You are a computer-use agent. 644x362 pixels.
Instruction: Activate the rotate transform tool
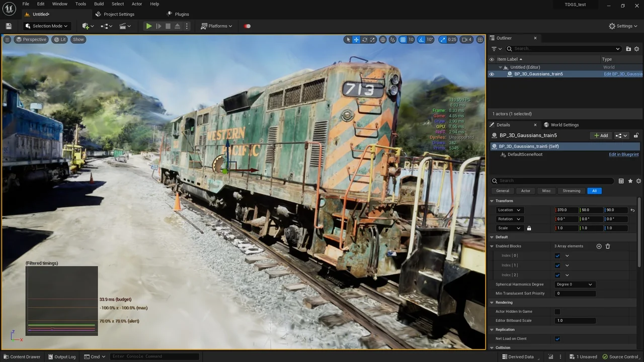coord(365,40)
